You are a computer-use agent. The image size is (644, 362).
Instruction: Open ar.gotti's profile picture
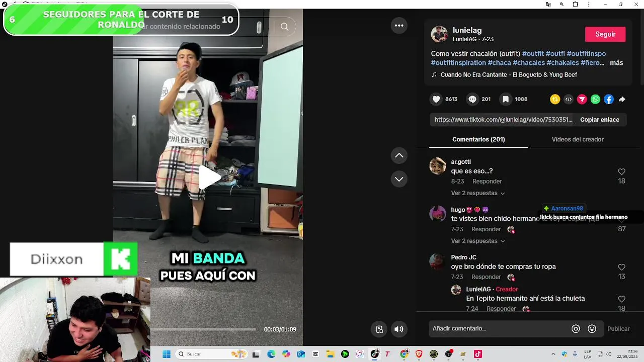pos(438,166)
